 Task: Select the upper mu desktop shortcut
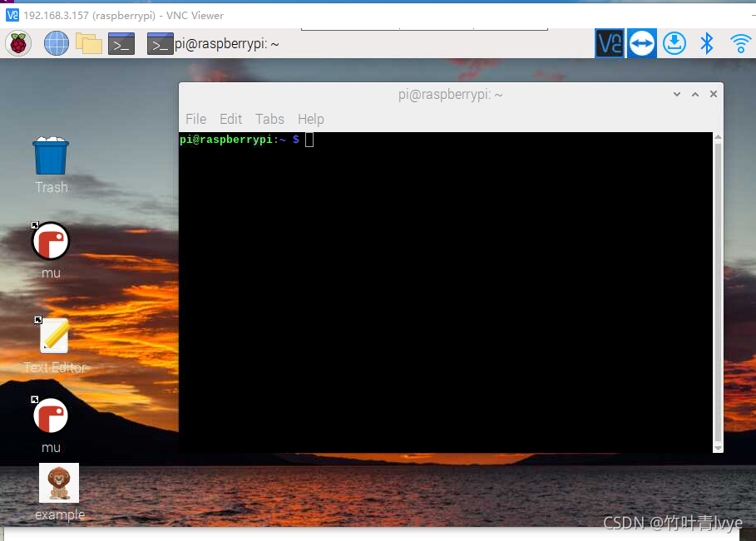coord(51,250)
